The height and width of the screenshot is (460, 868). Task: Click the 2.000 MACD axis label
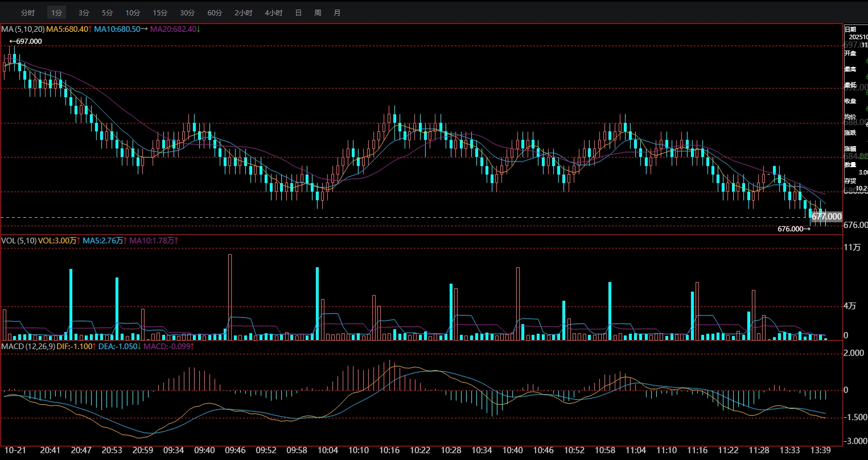point(854,353)
